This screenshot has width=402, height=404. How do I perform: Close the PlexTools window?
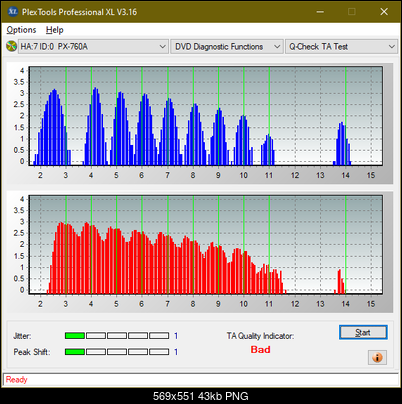tap(384, 12)
